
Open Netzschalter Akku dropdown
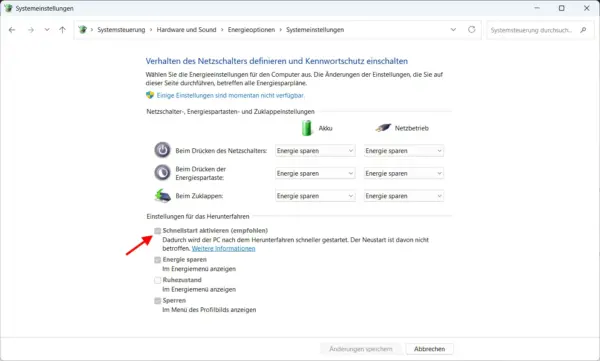[x=315, y=151]
